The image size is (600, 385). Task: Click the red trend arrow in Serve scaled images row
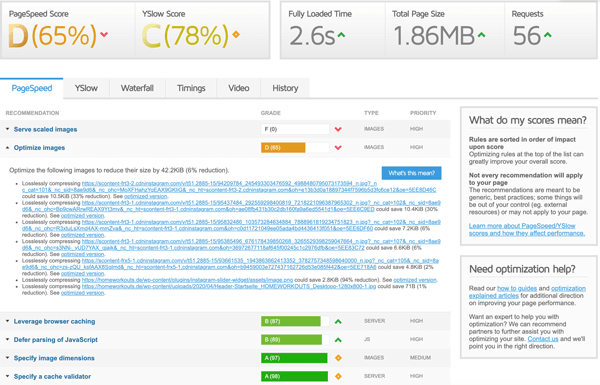338,129
